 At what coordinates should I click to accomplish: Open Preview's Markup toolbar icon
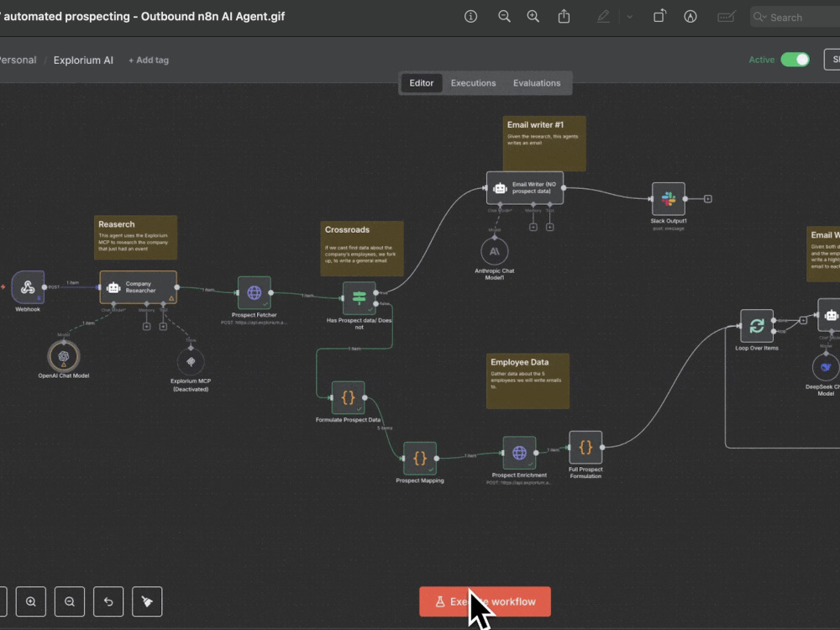pos(690,17)
